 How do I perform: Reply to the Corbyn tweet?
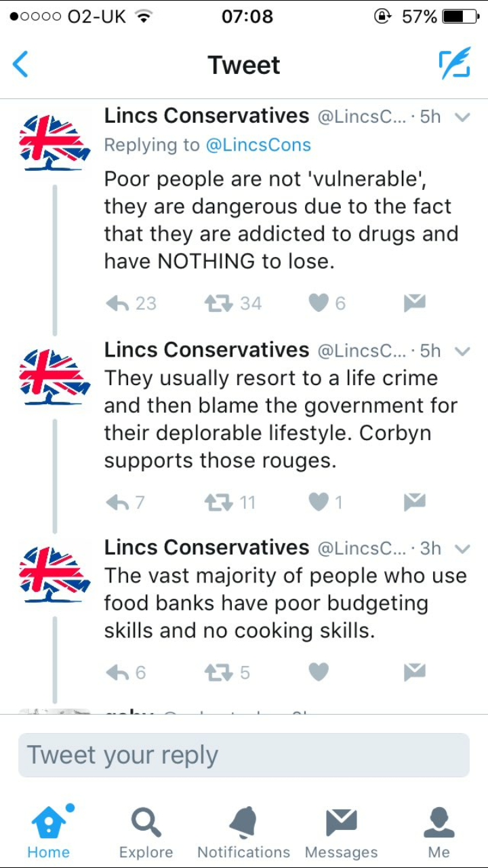118,502
